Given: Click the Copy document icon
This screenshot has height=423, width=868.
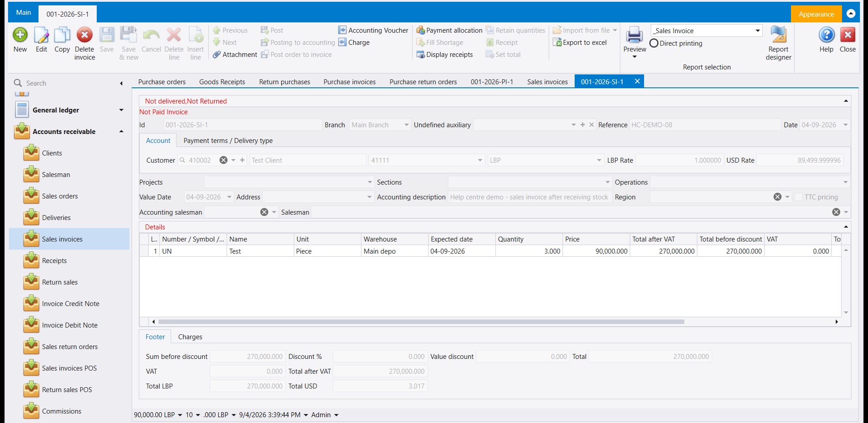Looking at the screenshot, I should pos(62,35).
